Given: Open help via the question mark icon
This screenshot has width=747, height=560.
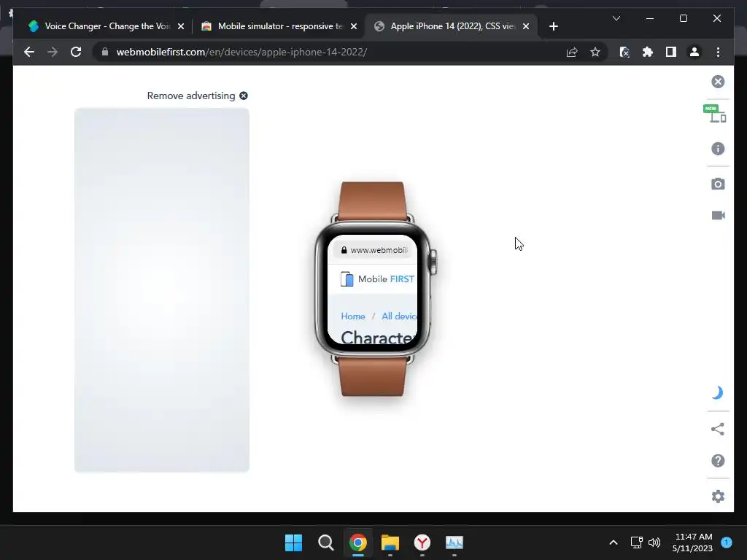Looking at the screenshot, I should [x=718, y=461].
